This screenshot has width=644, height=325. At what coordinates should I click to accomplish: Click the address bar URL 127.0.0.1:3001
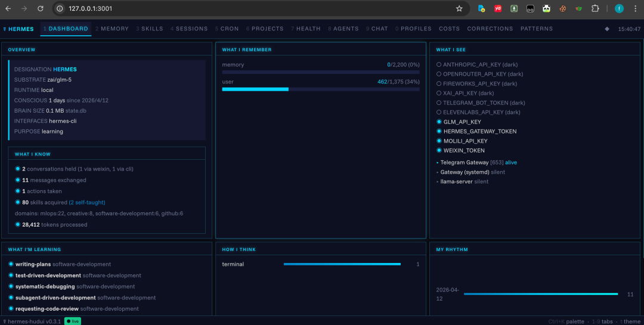click(91, 8)
